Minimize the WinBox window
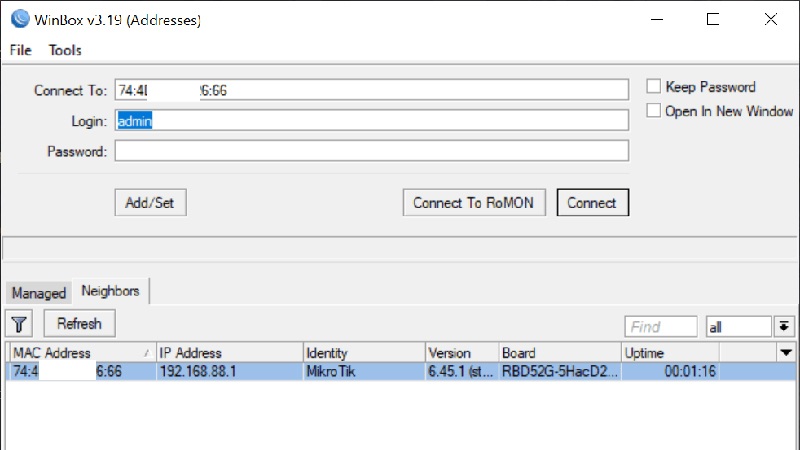Viewport: 800px width, 450px height. click(x=657, y=19)
